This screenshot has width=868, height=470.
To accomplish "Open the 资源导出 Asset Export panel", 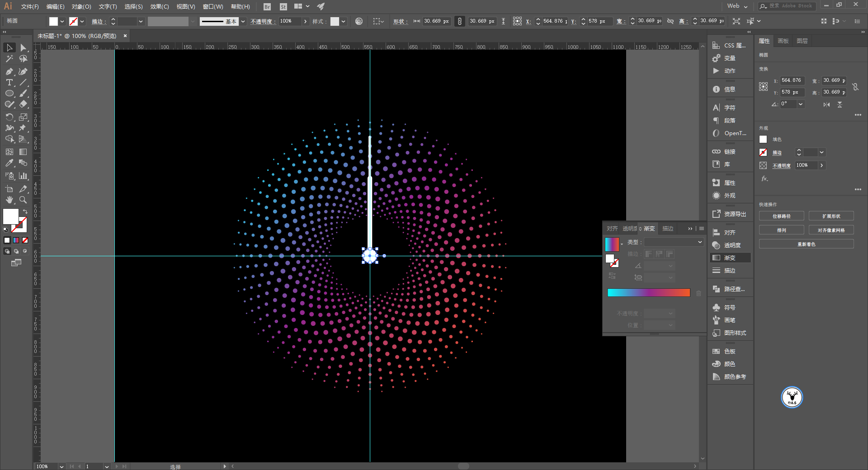I will [x=729, y=214].
